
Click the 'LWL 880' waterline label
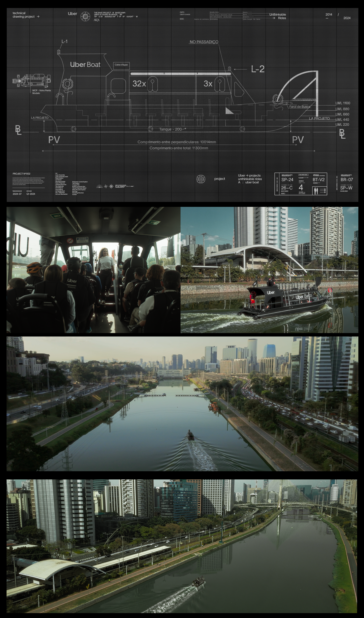(342, 109)
